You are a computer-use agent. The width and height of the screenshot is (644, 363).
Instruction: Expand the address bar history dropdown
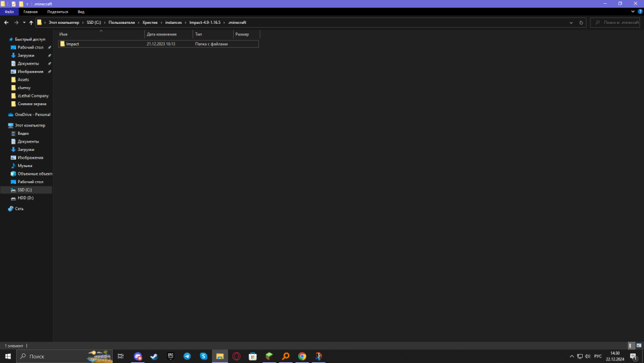[x=571, y=23]
